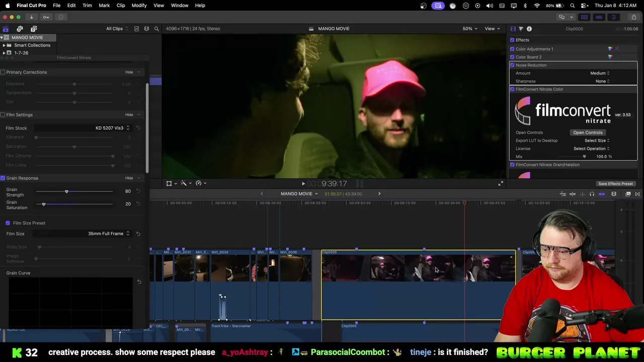Screen dimensions: 644x362
Task: Open the enhancement magic wand menu
Action: coord(184,184)
